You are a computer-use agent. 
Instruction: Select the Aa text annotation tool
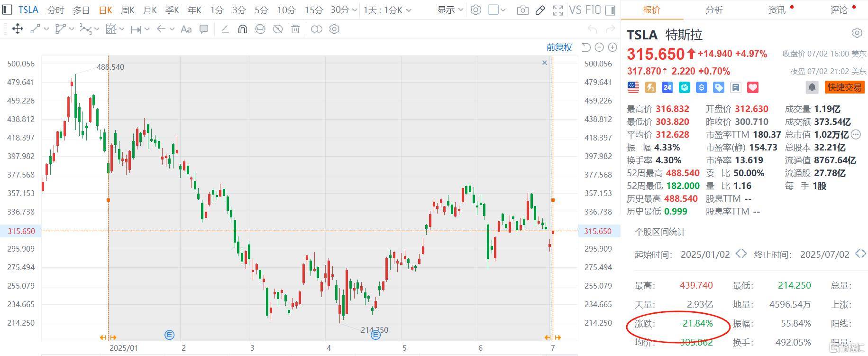[186, 29]
